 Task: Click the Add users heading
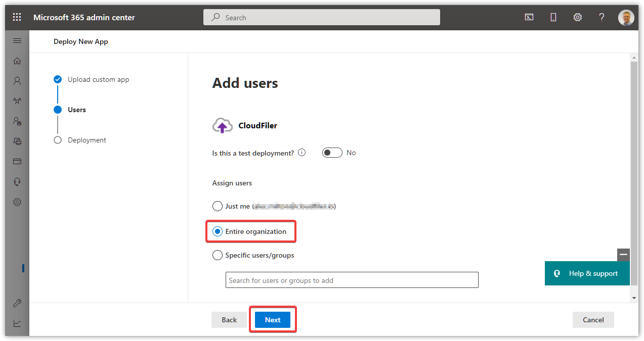(245, 83)
